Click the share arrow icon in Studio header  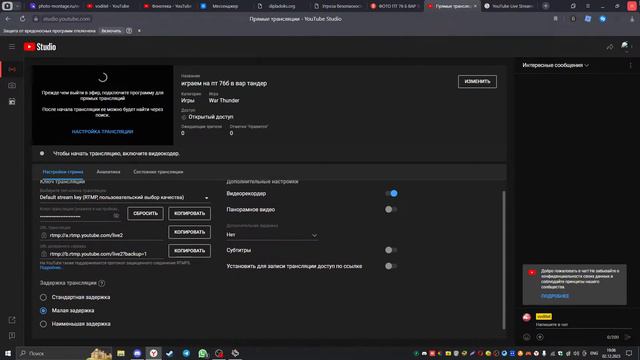coord(610,47)
